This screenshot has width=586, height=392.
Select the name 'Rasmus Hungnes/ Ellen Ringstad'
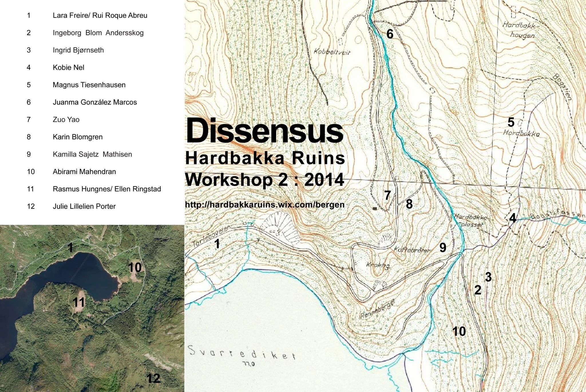pyautogui.click(x=107, y=189)
